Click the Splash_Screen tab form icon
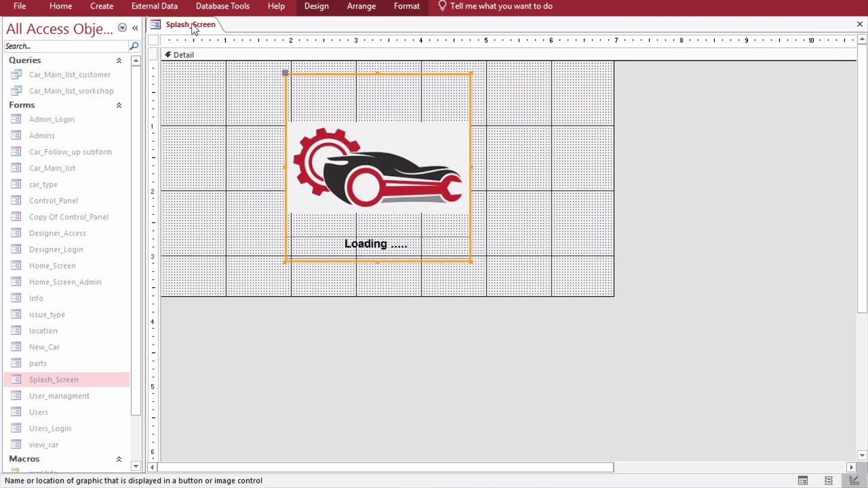This screenshot has width=868, height=488. click(155, 24)
